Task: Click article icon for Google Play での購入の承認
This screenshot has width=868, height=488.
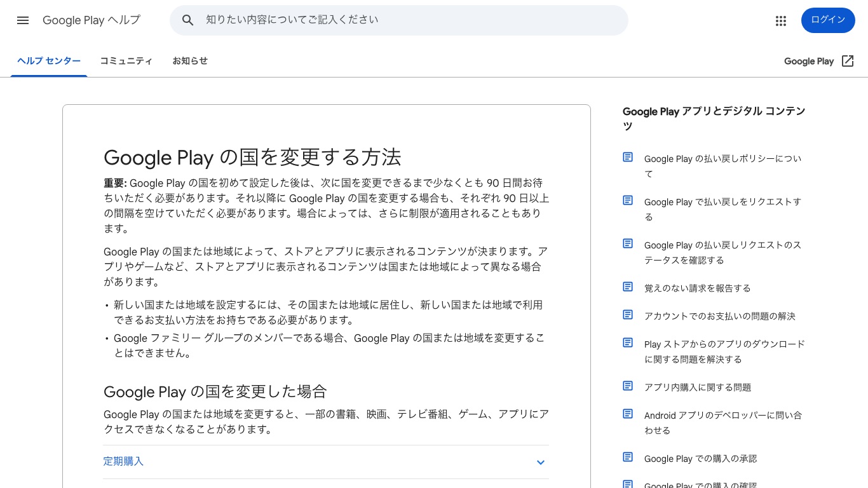Action: [628, 457]
